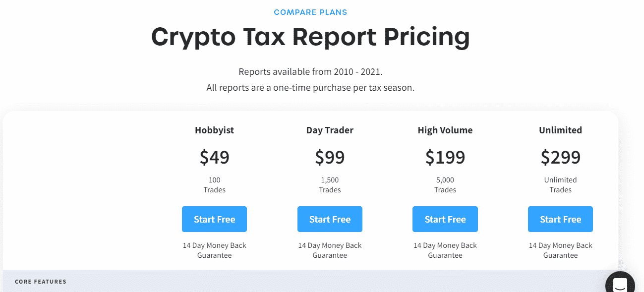Click the $99 price

[x=330, y=157]
